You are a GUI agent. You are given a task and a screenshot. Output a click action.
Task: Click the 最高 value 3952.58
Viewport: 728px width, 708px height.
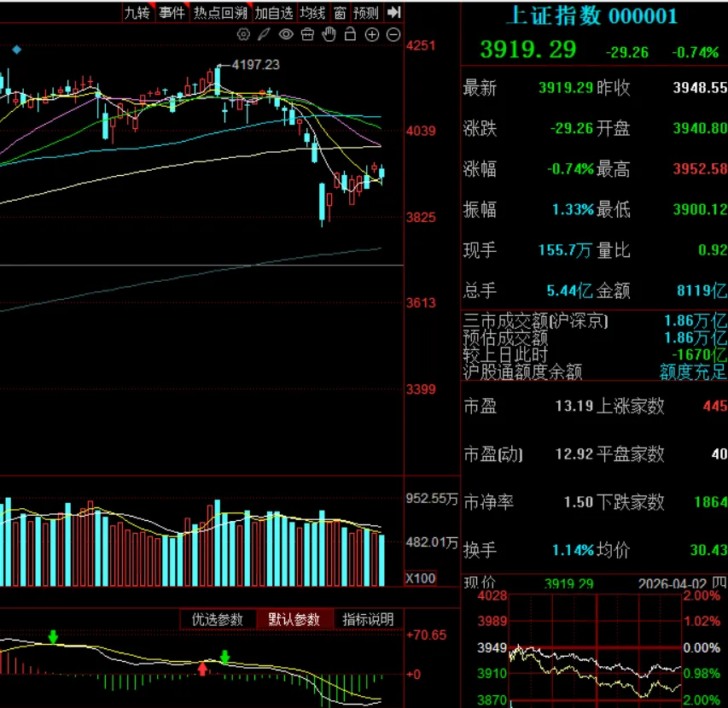pos(700,168)
